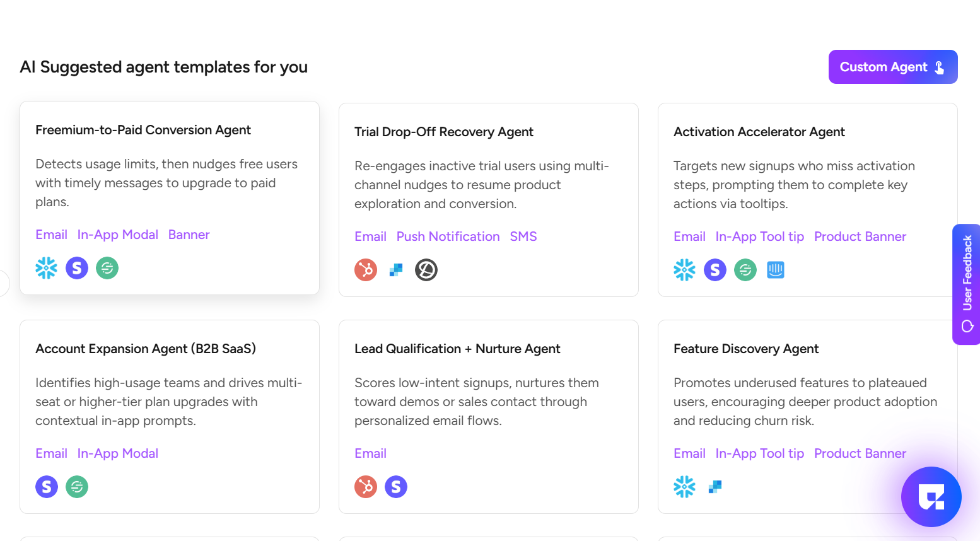Click blue squares icon in Feature Discovery card

715,487
